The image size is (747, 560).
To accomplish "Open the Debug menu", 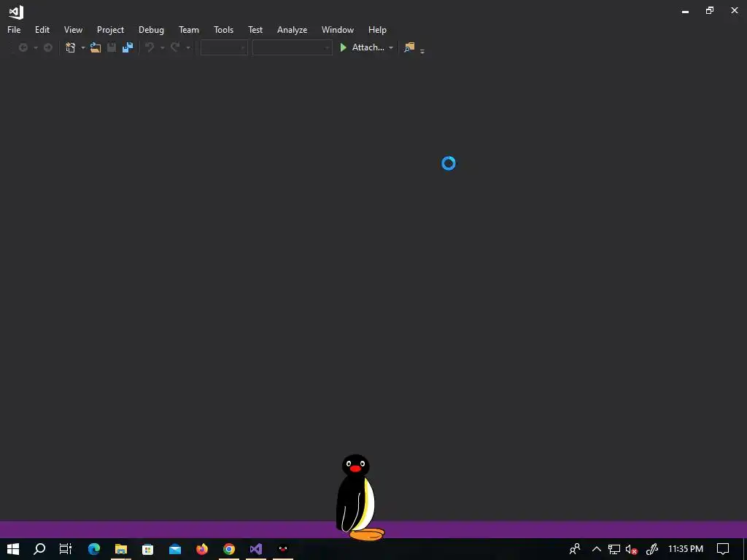I will [x=151, y=29].
